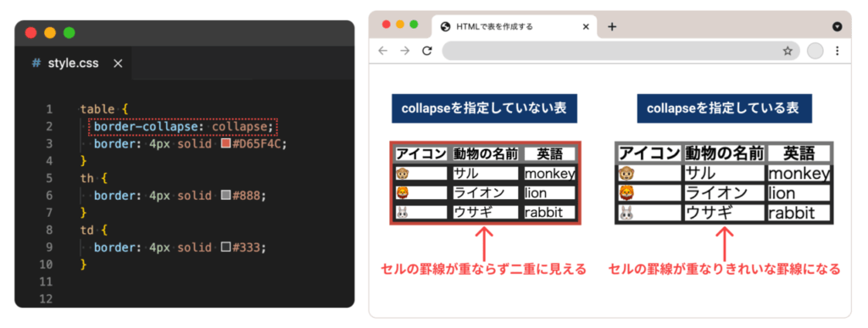
Task: Click '英語' header in collapsed table
Action: (798, 153)
